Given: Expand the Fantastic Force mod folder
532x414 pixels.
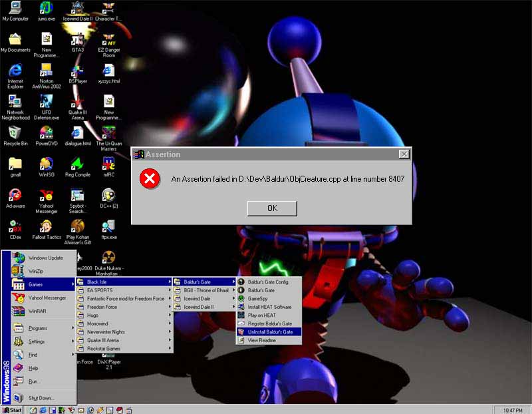Looking at the screenshot, I should pos(124,299).
